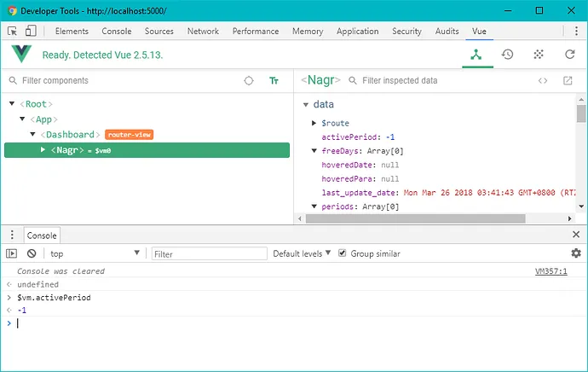Collapse the periods array
This screenshot has width=588, height=372.
point(314,206)
